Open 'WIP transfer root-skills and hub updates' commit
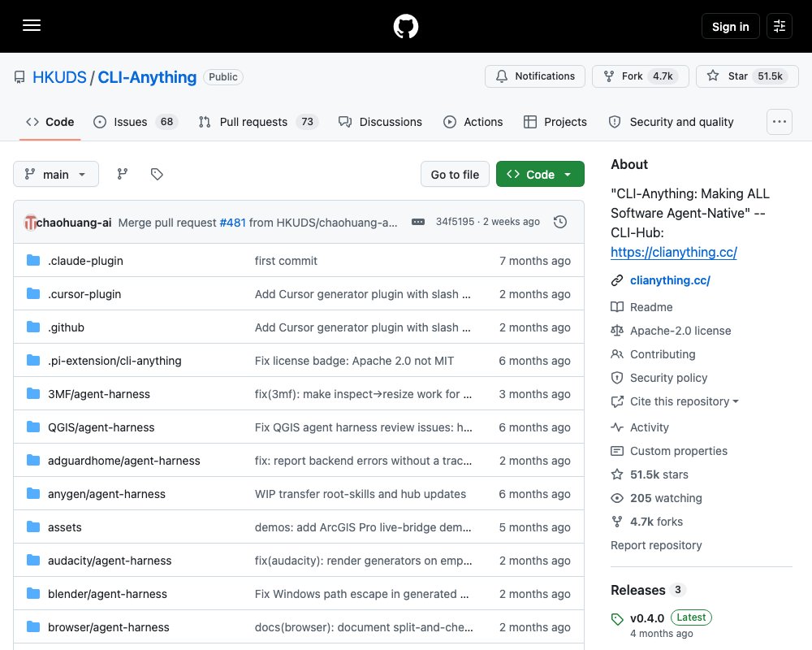The width and height of the screenshot is (812, 650). (361, 494)
